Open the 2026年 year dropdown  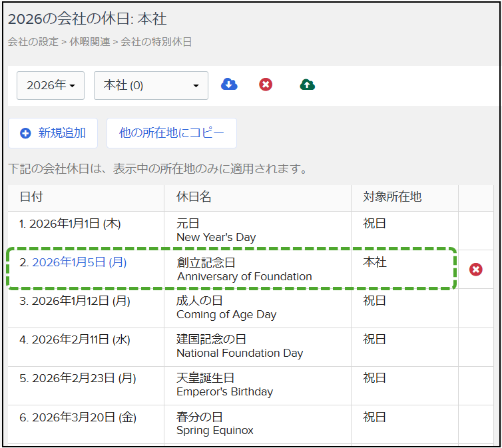(51, 85)
